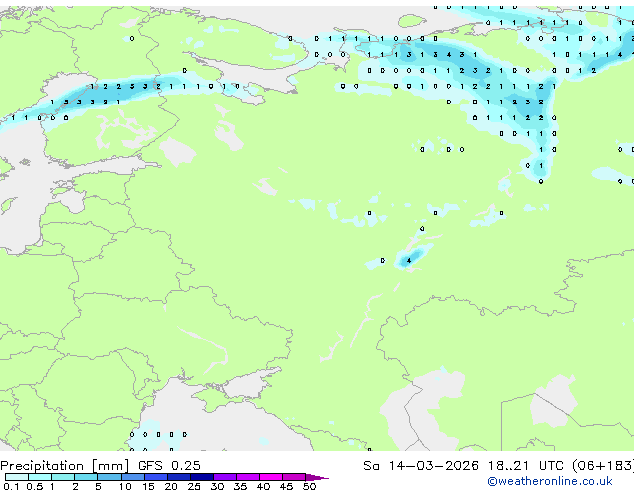Click the '14-03-2026' date text

[433, 466]
